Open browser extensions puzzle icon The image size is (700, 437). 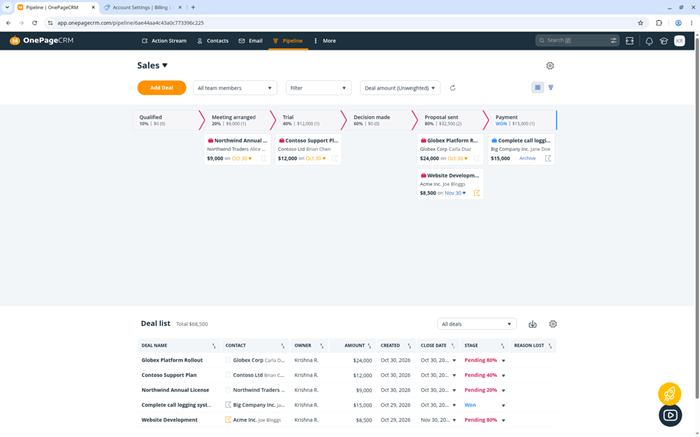coord(659,23)
